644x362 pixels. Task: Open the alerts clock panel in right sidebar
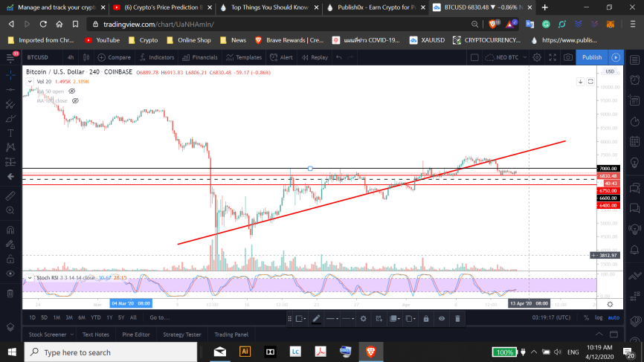tap(634, 80)
